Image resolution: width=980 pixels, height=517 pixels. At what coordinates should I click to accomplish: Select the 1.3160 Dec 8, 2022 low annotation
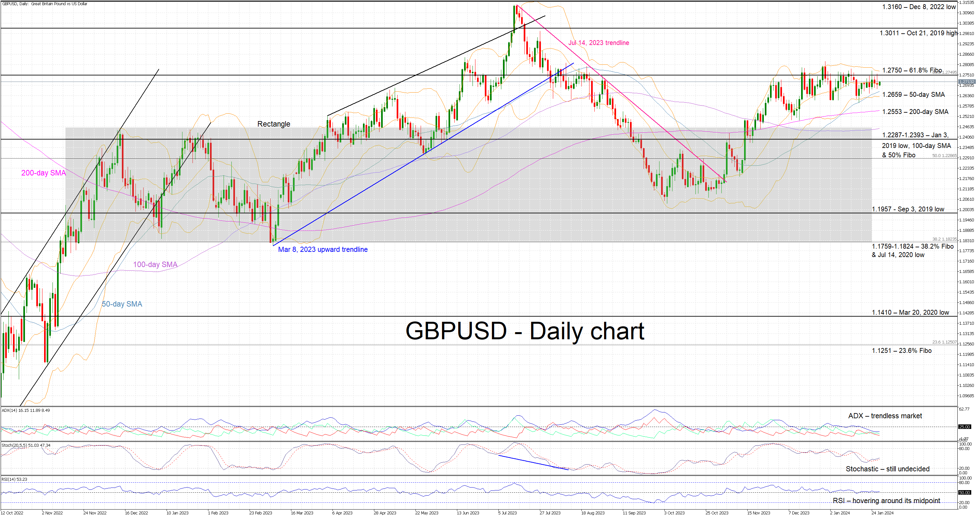918,7
